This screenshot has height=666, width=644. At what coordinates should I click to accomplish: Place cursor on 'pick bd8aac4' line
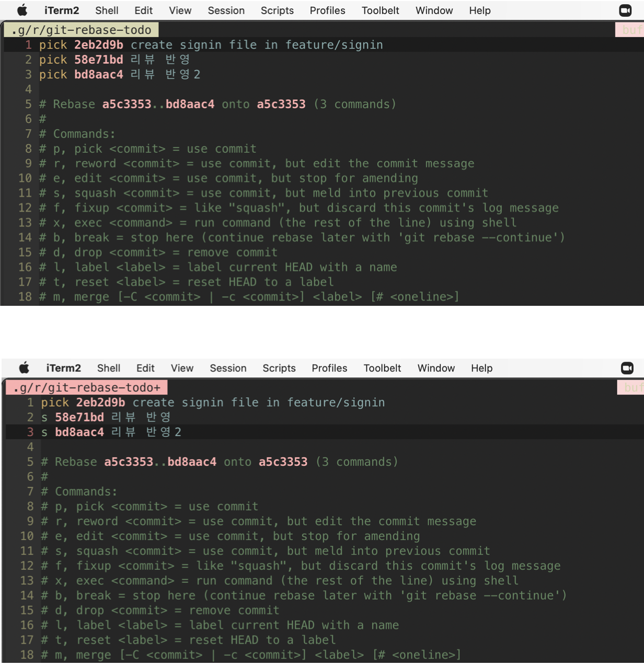pyautogui.click(x=120, y=74)
